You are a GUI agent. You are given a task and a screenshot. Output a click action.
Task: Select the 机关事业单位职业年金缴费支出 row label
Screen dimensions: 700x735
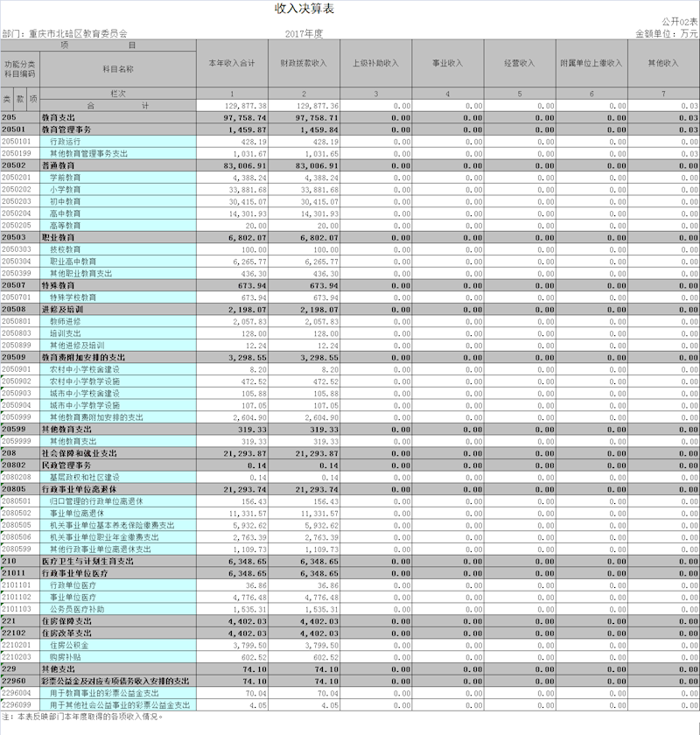pyautogui.click(x=104, y=537)
